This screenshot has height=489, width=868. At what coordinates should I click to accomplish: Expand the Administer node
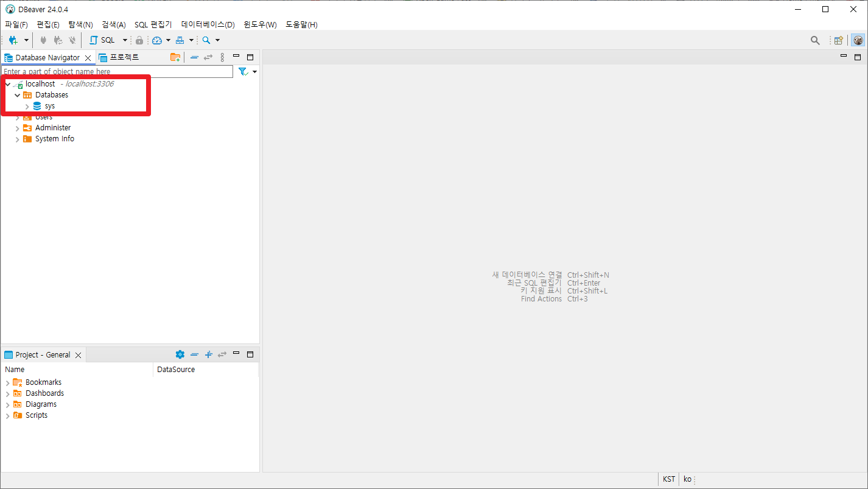pyautogui.click(x=18, y=128)
